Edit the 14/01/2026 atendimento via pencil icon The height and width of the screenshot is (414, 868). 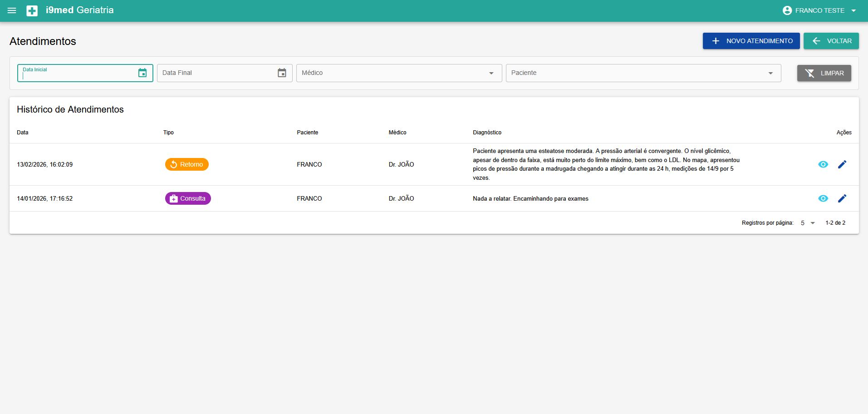click(x=842, y=198)
